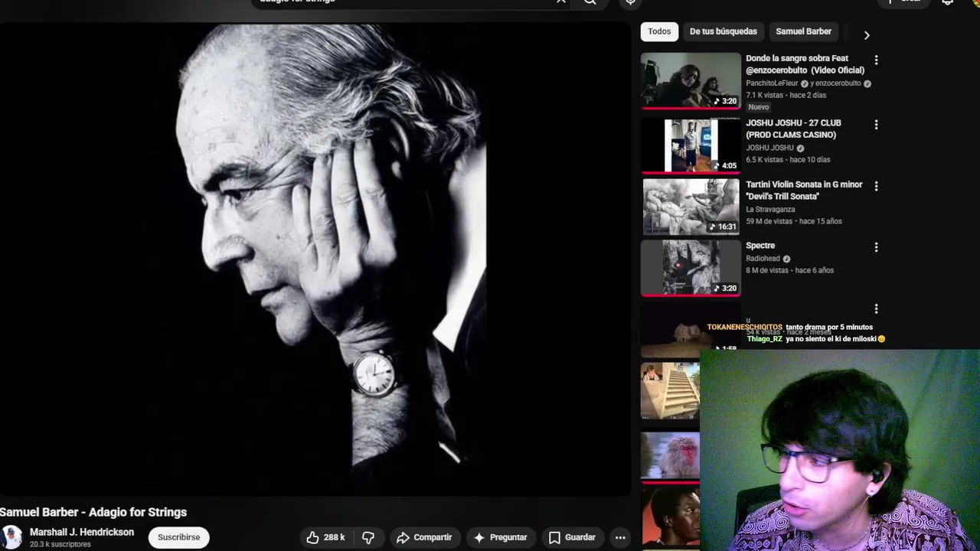Click the thumbs-down dislike icon

pyautogui.click(x=368, y=537)
